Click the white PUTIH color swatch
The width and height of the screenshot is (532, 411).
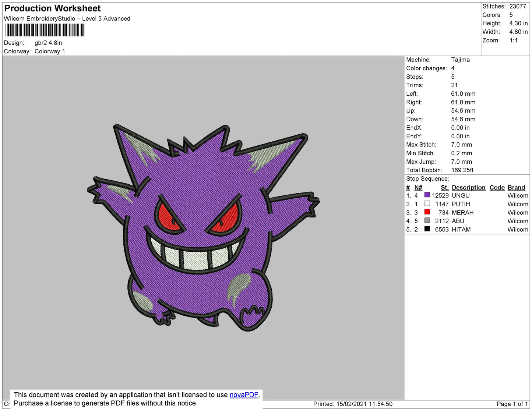point(427,203)
